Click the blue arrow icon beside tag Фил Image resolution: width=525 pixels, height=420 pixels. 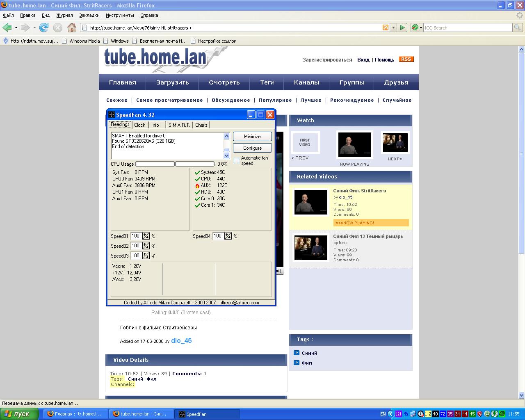pos(297,363)
